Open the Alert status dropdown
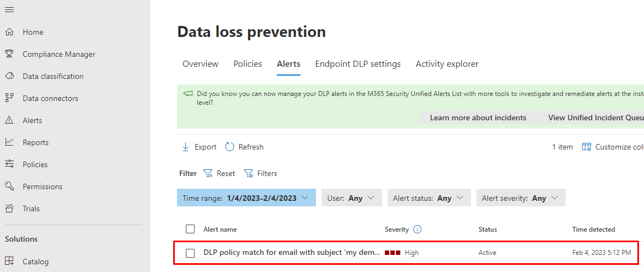Viewport: 644px width, 272px height. tap(428, 198)
